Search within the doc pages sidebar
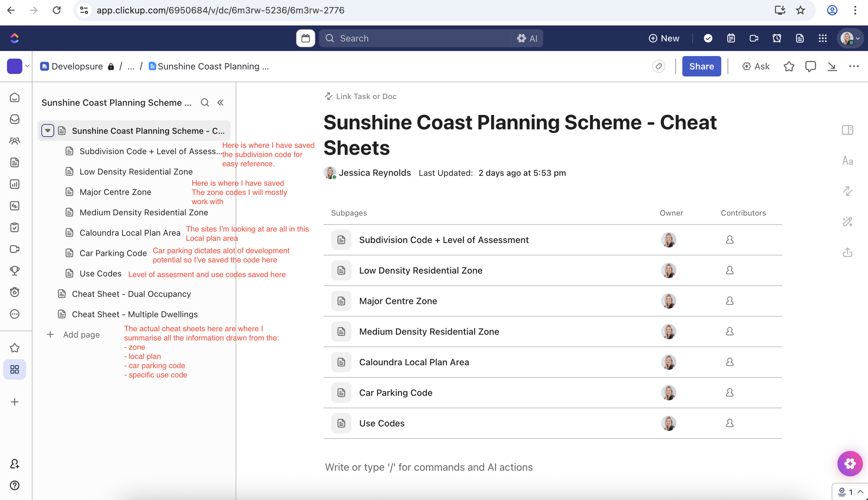Screen dimensions: 868x500 [205, 102]
